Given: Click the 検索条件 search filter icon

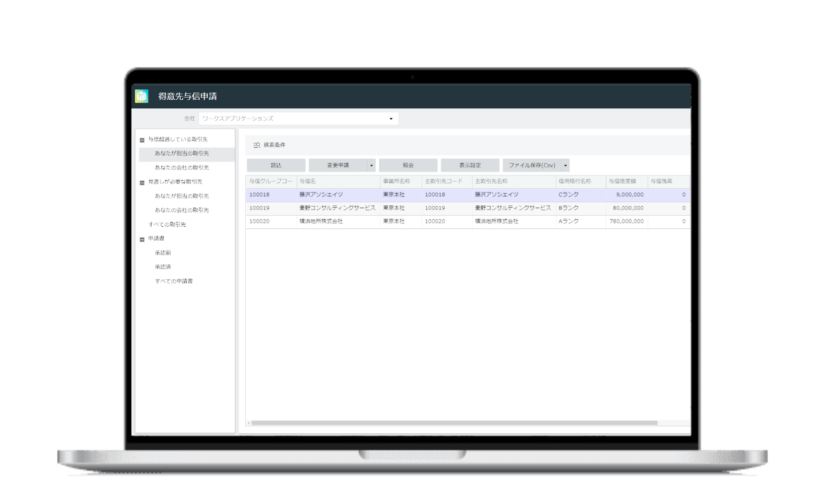Looking at the screenshot, I should click(257, 145).
